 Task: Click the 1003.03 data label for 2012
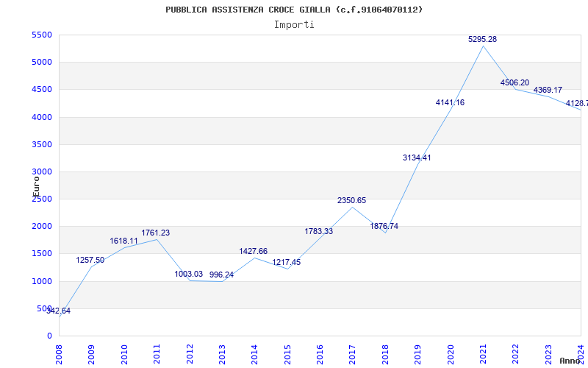(188, 275)
